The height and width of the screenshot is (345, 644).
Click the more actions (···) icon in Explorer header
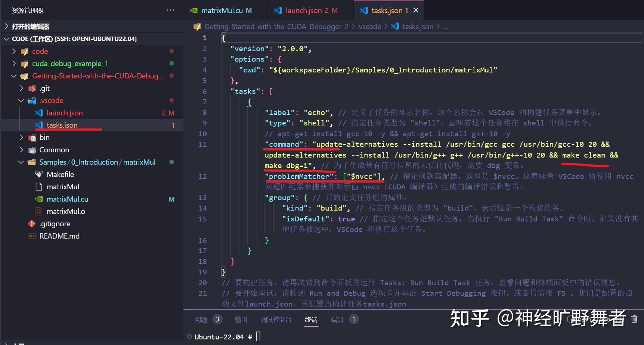170,10
